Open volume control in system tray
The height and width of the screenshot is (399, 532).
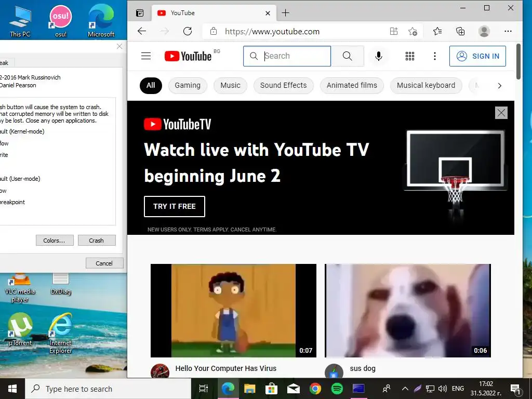[443, 389]
